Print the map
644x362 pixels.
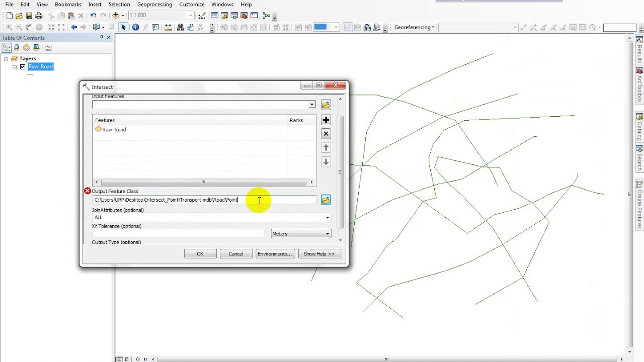(39, 16)
